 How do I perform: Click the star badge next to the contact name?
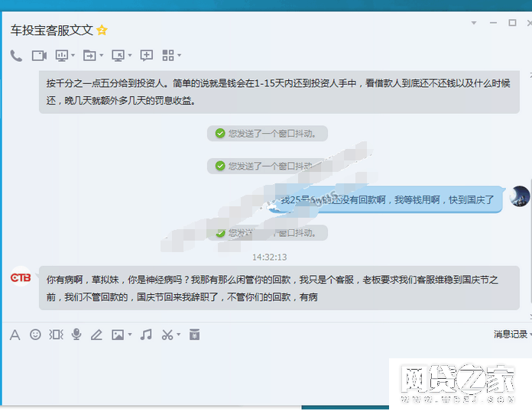pyautogui.click(x=102, y=31)
